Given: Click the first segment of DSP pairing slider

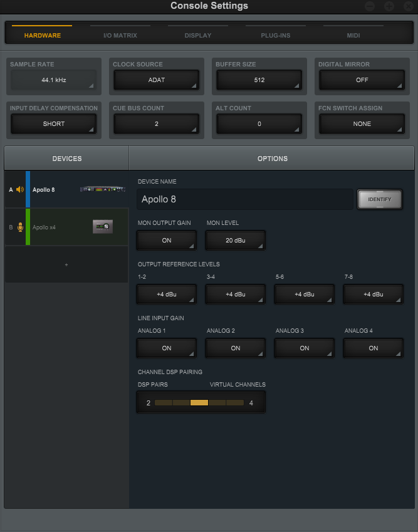Looking at the screenshot, I should 164,403.
